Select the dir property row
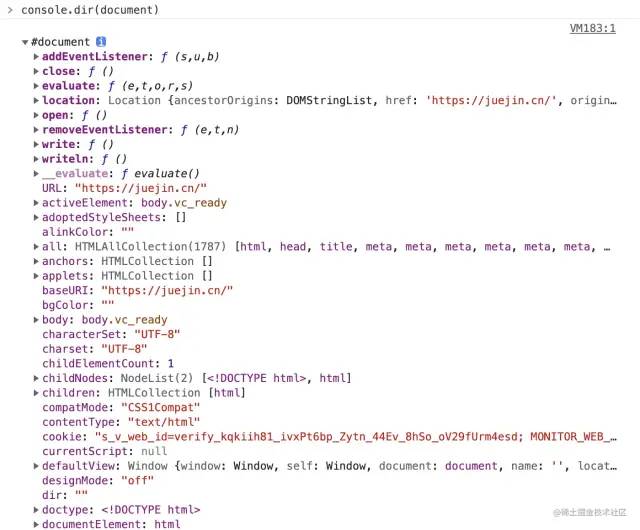 (x=65, y=495)
